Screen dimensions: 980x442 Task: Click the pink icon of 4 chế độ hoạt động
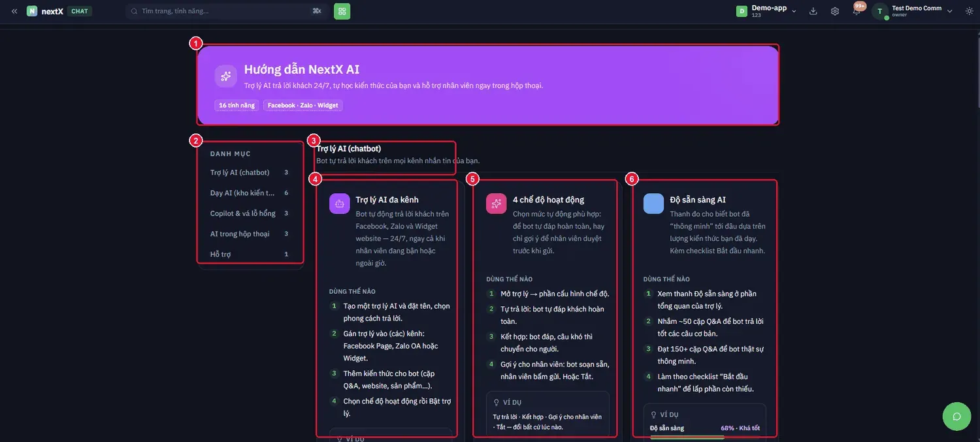pyautogui.click(x=497, y=204)
